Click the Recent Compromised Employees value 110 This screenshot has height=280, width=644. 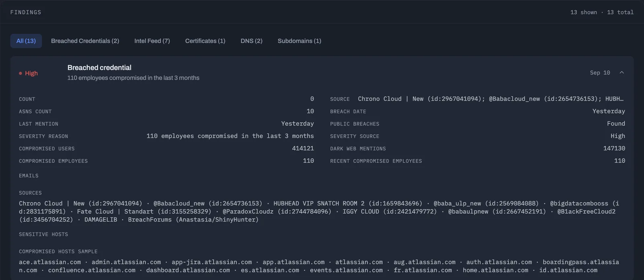point(620,161)
